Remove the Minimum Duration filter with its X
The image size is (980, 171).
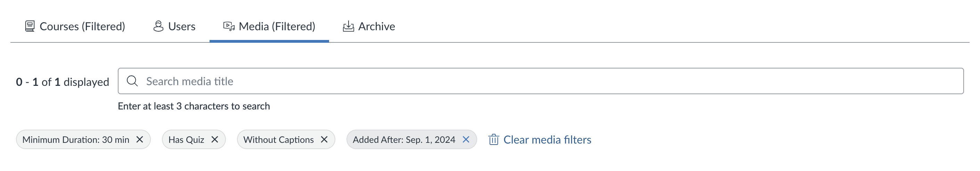pos(140,139)
